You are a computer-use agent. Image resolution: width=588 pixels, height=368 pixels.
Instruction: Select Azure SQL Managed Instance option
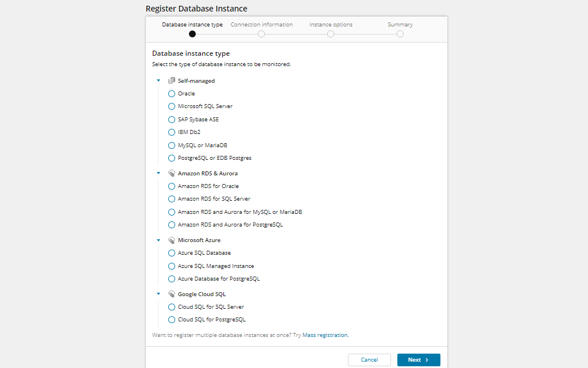(x=172, y=266)
